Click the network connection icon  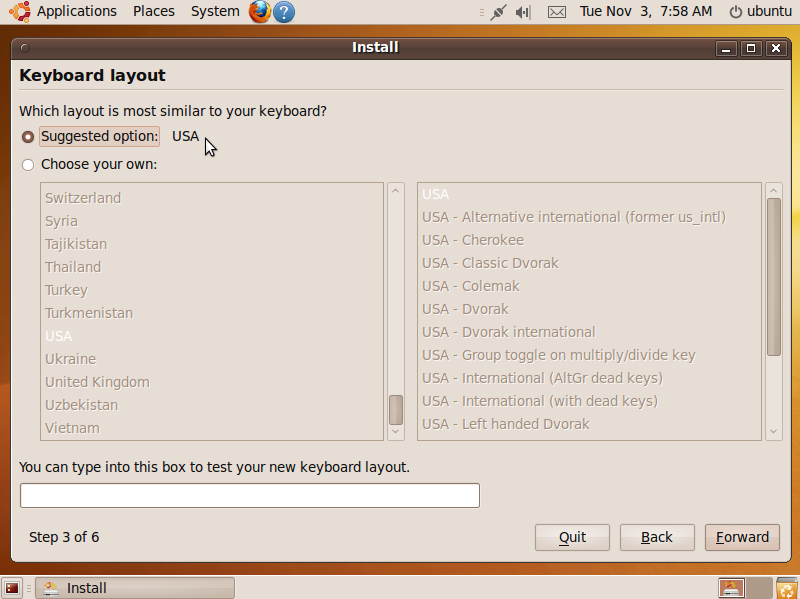(498, 11)
